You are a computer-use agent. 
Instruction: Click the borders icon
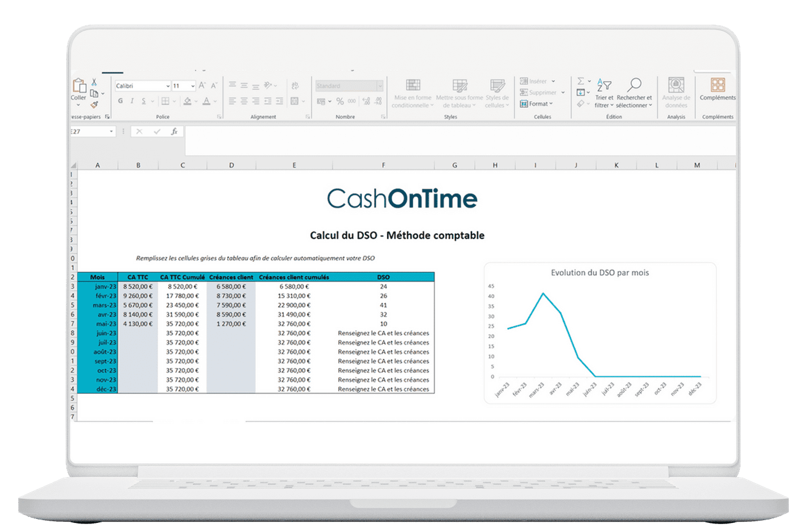(165, 101)
